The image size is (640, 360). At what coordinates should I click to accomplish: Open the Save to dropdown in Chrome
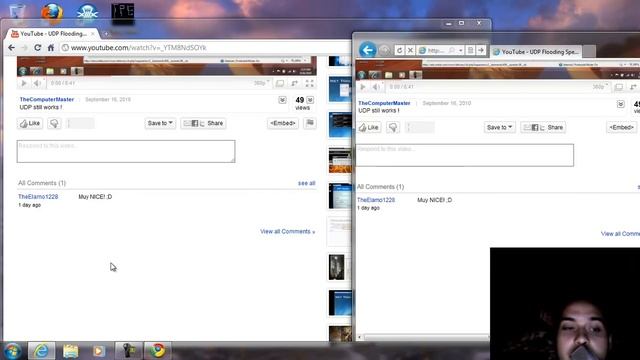(x=160, y=123)
